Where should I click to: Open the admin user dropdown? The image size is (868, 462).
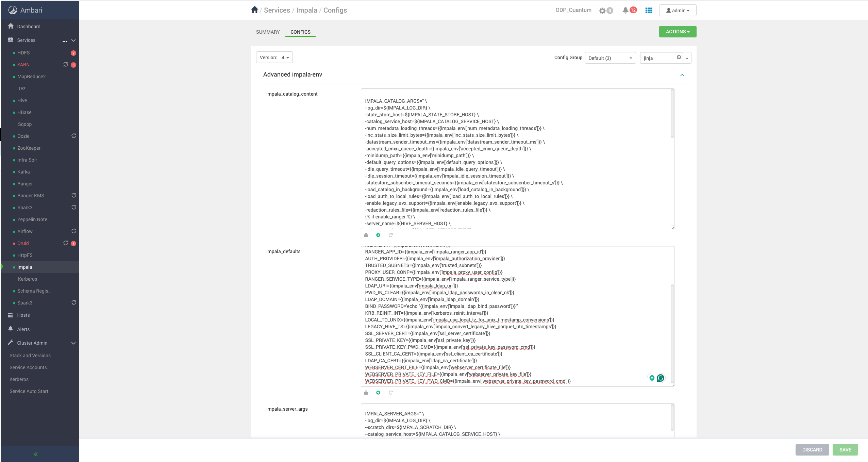[678, 11]
